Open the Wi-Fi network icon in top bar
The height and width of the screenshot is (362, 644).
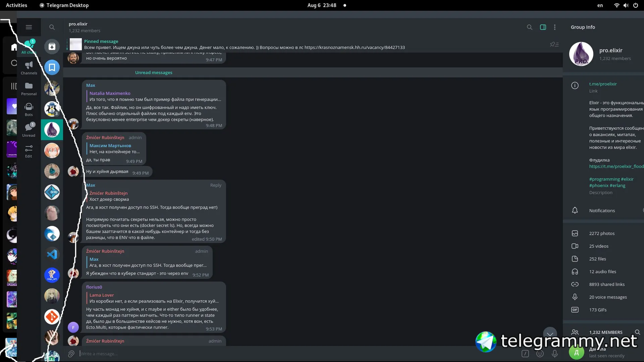coord(616,5)
